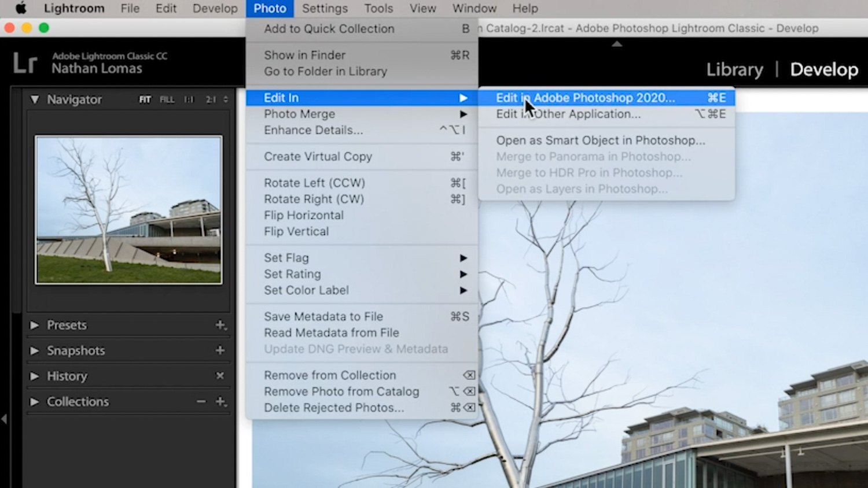Choose Edit in Adobe Photoshop 2020
This screenshot has height=488, width=868.
[x=585, y=98]
